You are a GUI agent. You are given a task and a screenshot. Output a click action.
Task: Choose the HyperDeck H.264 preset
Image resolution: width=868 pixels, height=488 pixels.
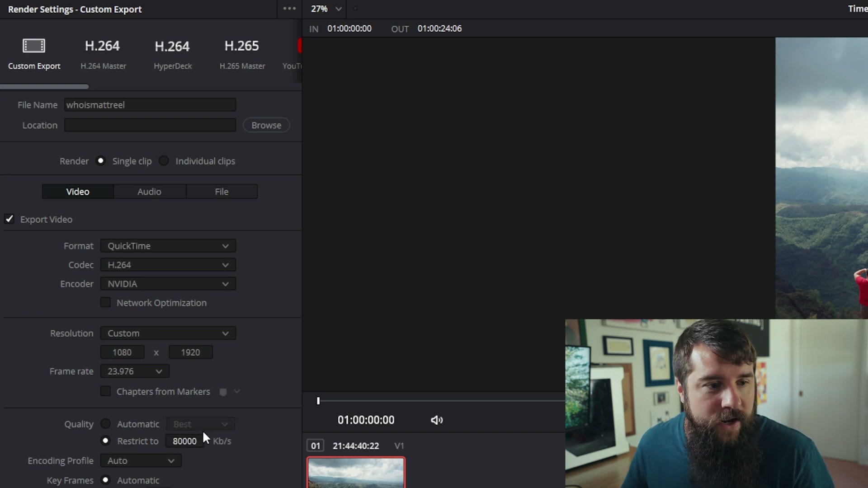(x=172, y=54)
